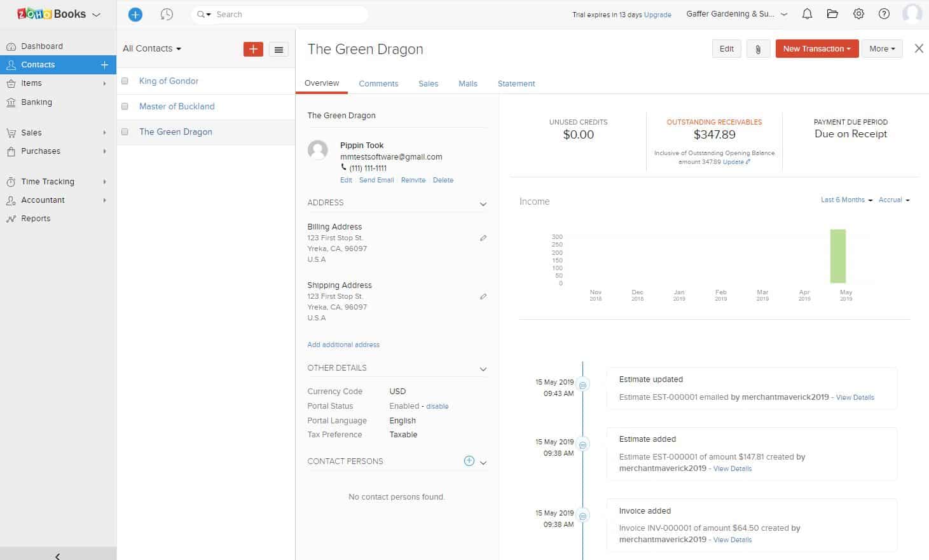The width and height of the screenshot is (929, 560).
Task: Open the More actions dropdown
Action: coord(882,49)
